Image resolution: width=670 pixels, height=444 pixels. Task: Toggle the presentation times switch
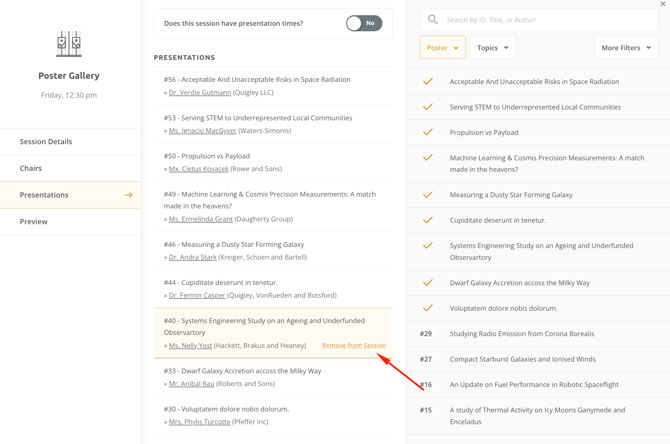[363, 23]
